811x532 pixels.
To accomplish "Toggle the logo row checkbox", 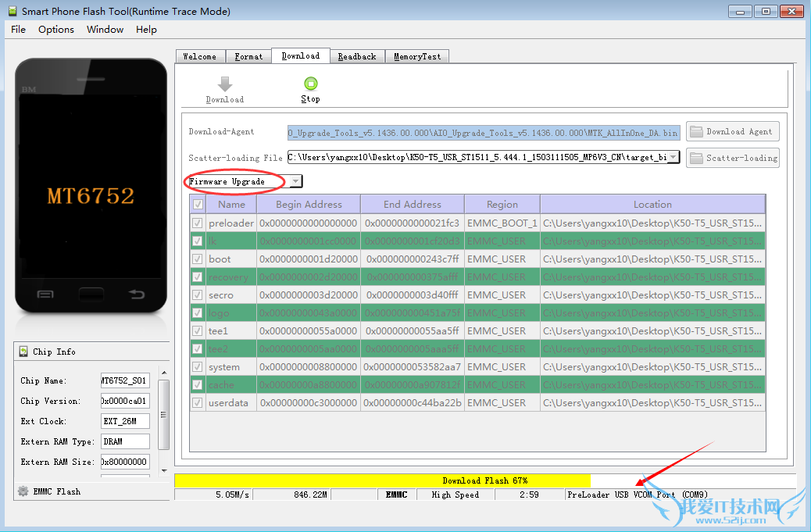I will (x=197, y=312).
